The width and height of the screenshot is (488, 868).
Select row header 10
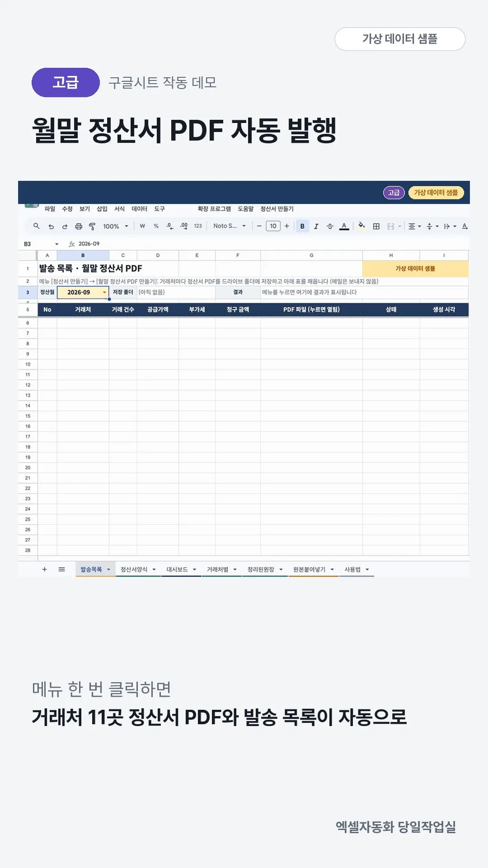tap(28, 364)
